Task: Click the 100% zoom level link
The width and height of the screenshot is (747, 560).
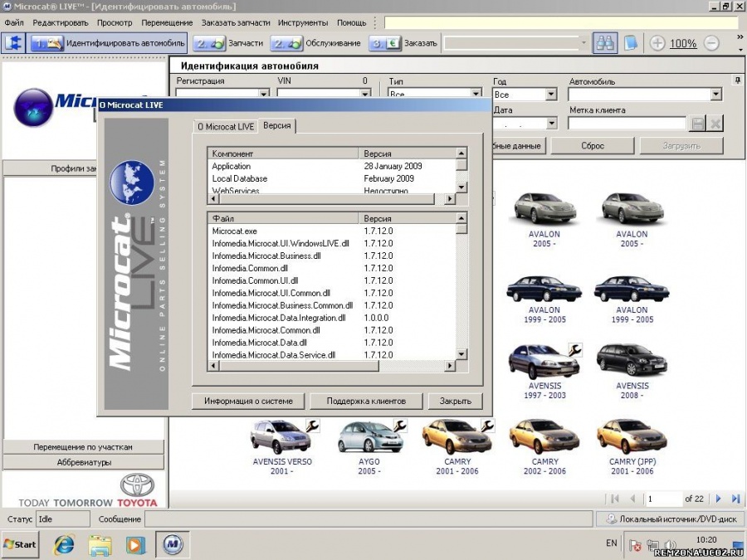Action: pos(683,44)
